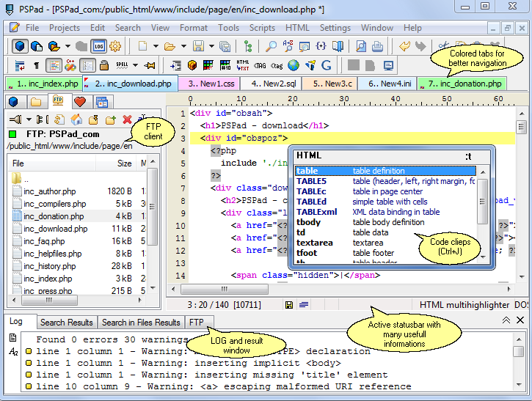
Task: Toggle the LOG window button
Action: (99, 45)
